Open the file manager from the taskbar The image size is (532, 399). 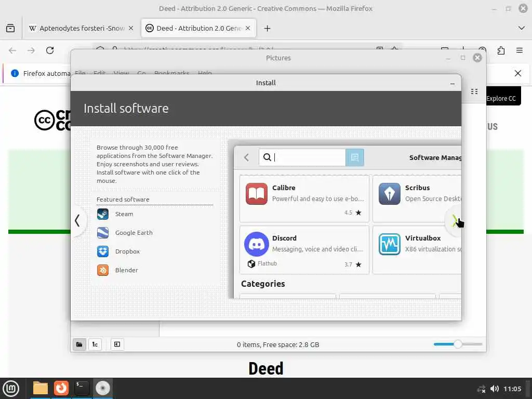[41, 388]
